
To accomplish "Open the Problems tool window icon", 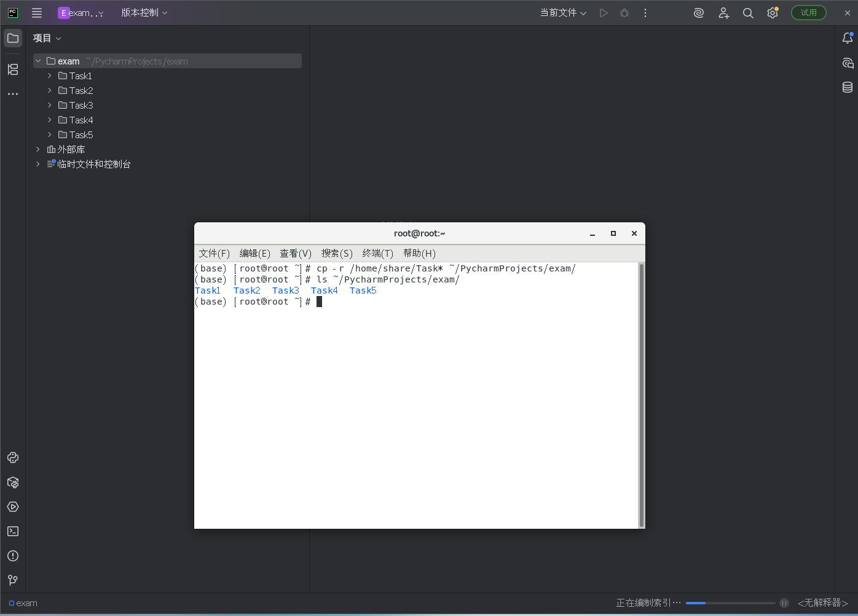I will (13, 556).
